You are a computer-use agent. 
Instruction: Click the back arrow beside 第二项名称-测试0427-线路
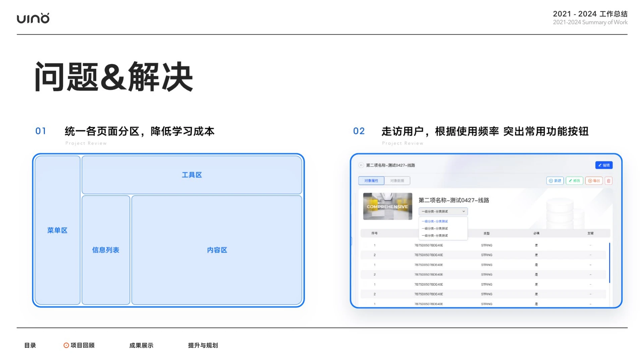point(361,165)
